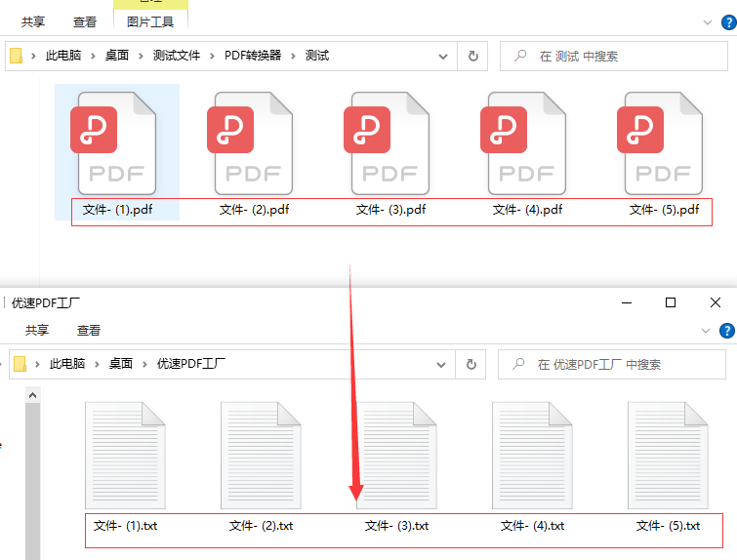This screenshot has height=560, width=737.
Task: Expand the ribbon in 优速PDF工厂 window
Action: 706,331
